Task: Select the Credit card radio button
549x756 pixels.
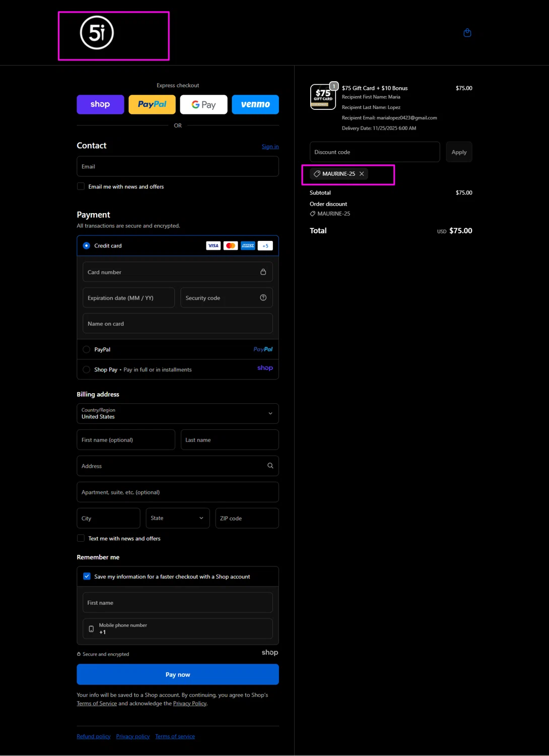Action: click(86, 245)
